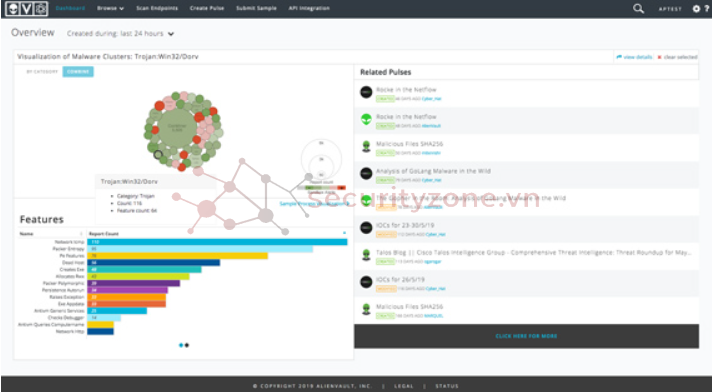Screen dimensions: 712x392
Task: Click the help question mark icon
Action: pos(707,9)
